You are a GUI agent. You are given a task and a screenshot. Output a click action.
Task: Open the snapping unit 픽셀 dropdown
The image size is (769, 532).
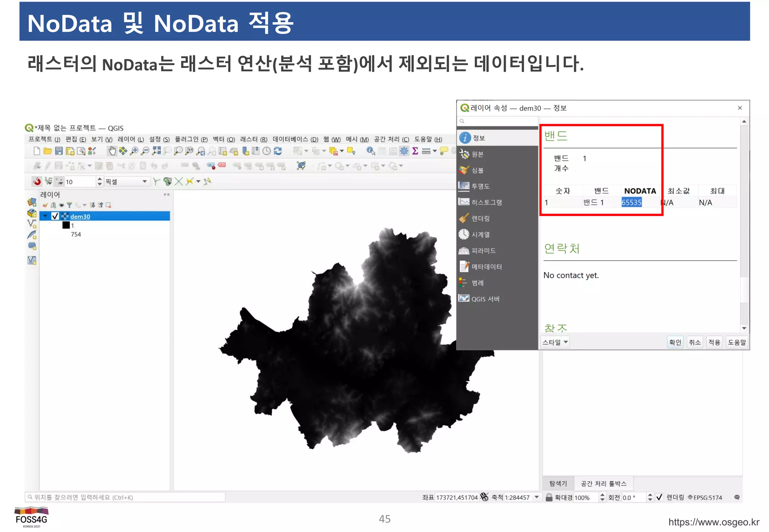pos(127,182)
